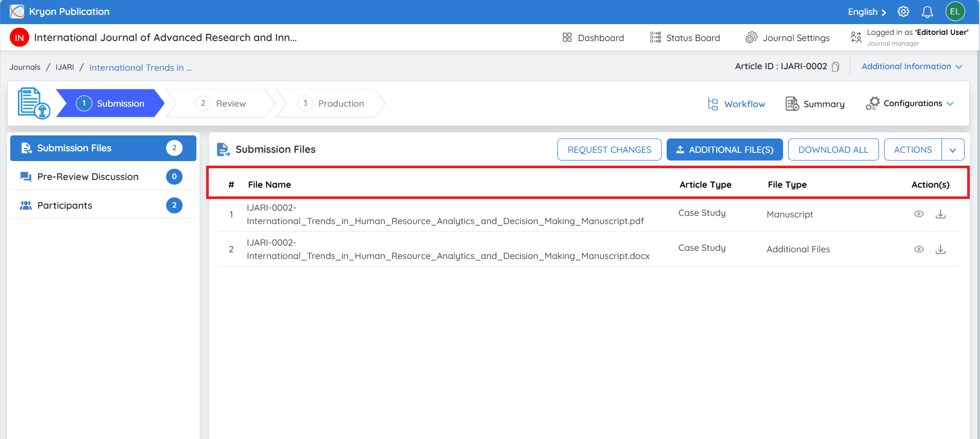Viewport: 980px width, 439px height.
Task: Open Pre-Review Discussion
Action: [x=103, y=177]
